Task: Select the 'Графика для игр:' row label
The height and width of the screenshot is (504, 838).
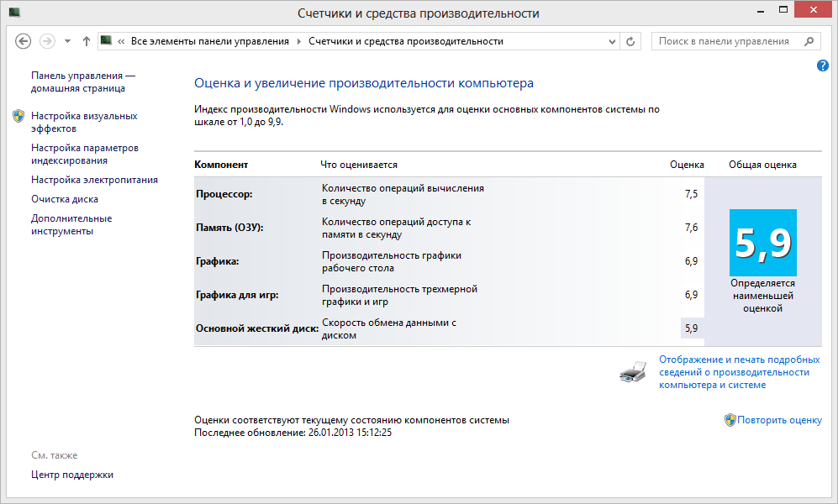Action: click(x=237, y=295)
